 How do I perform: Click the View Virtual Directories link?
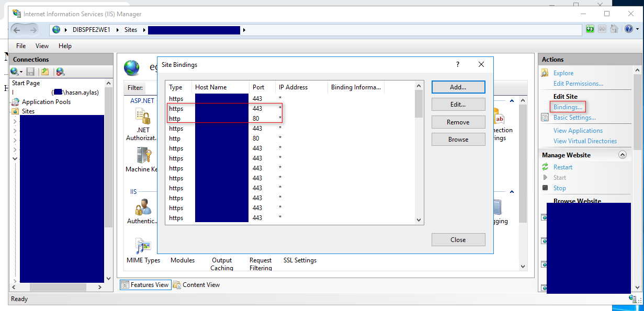(585, 141)
